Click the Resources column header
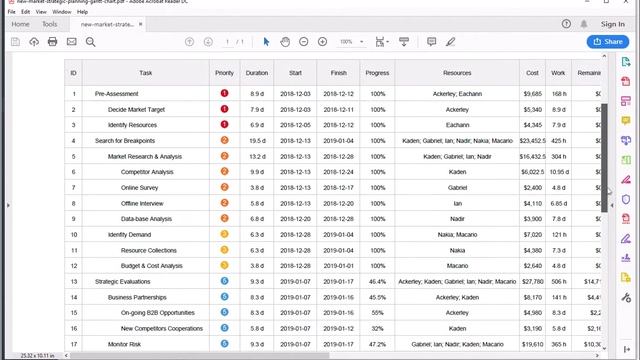 [457, 73]
